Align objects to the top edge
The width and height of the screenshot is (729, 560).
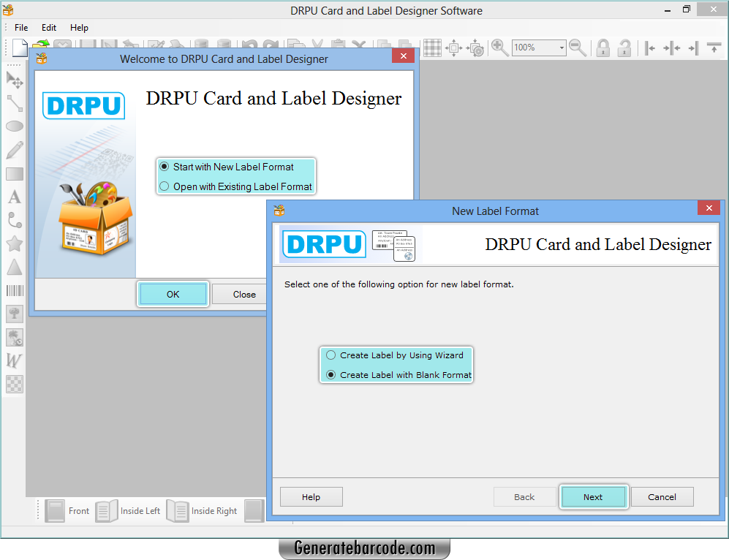pyautogui.click(x=714, y=48)
